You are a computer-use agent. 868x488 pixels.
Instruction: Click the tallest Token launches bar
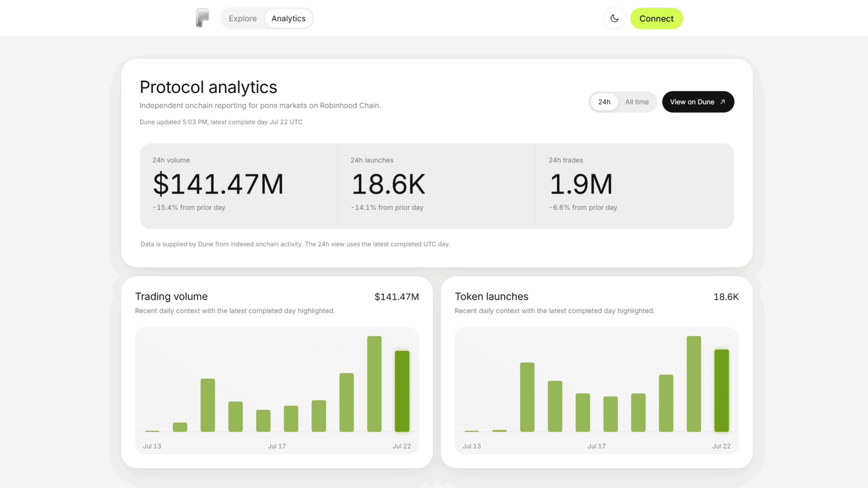coord(694,384)
